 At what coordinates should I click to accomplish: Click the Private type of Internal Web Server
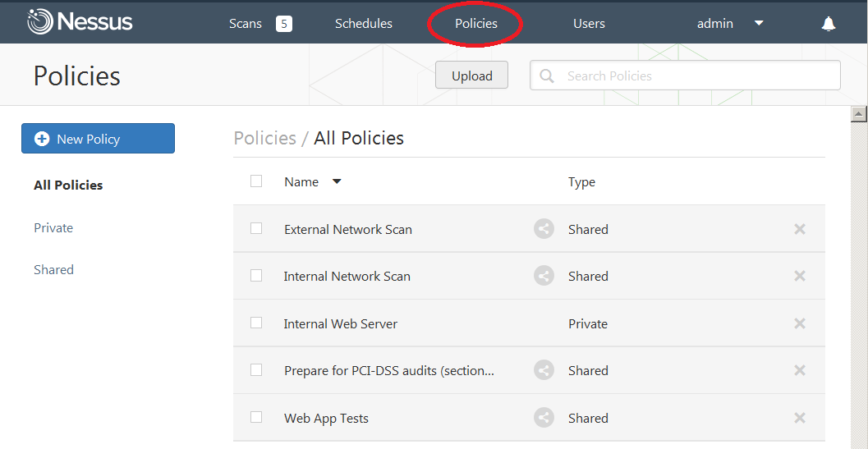[x=587, y=324]
